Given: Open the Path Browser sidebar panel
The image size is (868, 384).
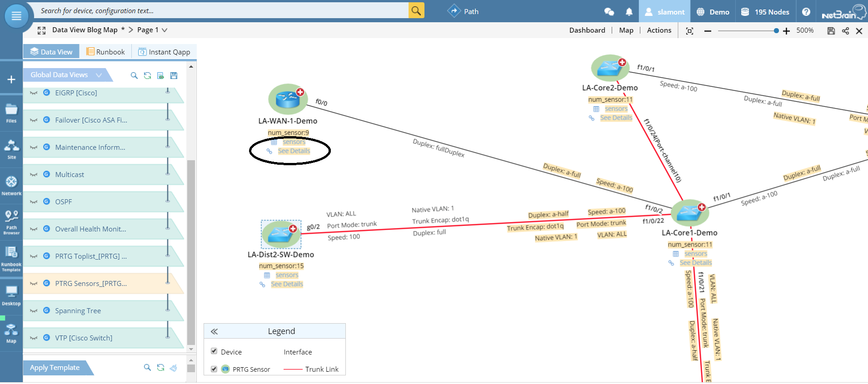Looking at the screenshot, I should 11,222.
